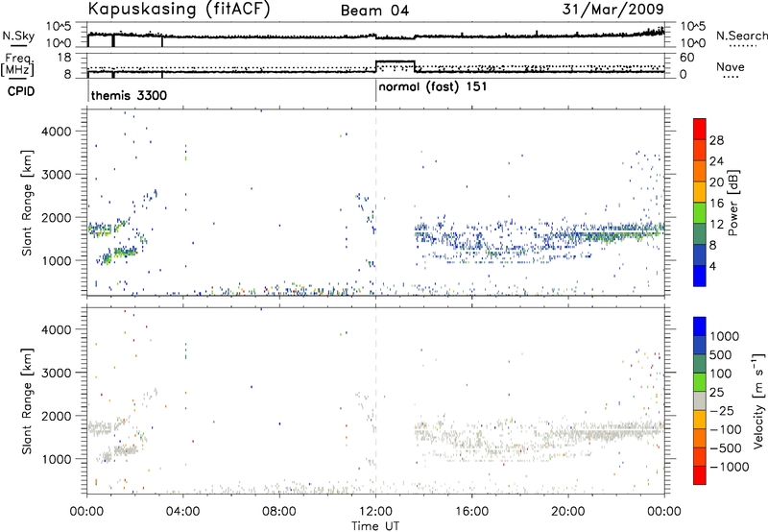768x532 pixels.
Task: Click the 'Kapuskasing (fitACF)' title text
Action: (179, 10)
